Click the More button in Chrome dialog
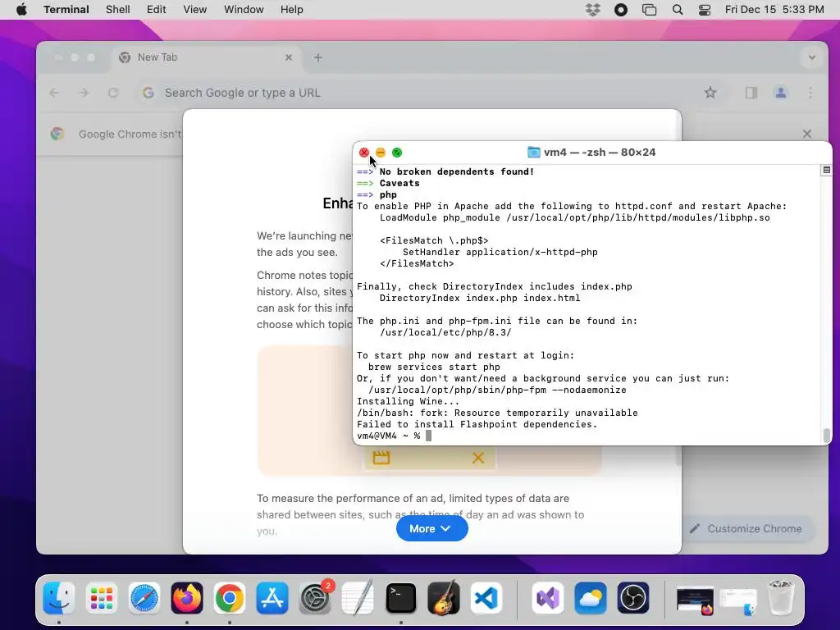Image resolution: width=840 pixels, height=630 pixels. point(431,529)
